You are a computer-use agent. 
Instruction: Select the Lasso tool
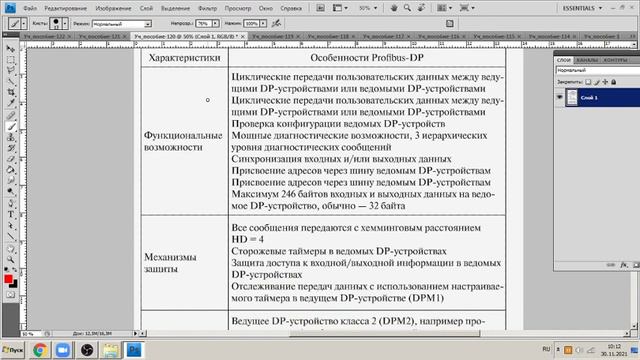pos(11,71)
